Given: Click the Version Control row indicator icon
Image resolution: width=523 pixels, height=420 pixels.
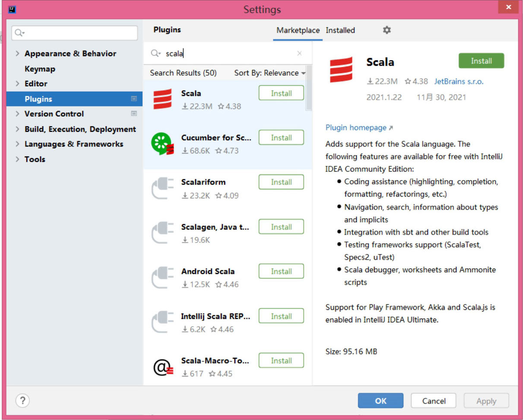Looking at the screenshot, I should (x=134, y=114).
